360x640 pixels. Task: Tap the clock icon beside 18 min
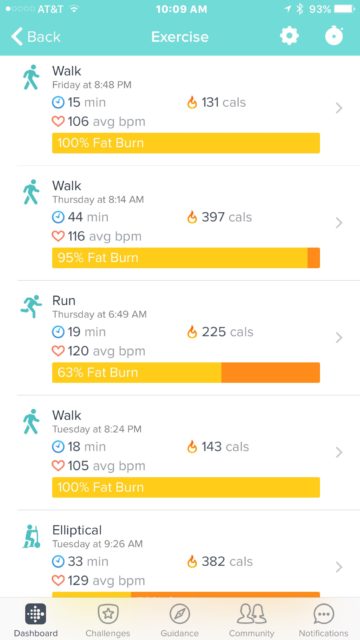coord(58,447)
